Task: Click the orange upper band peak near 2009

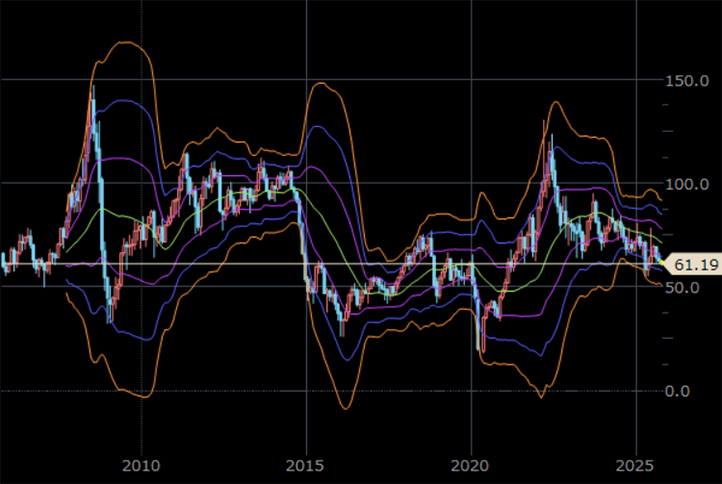Action: click(x=125, y=42)
